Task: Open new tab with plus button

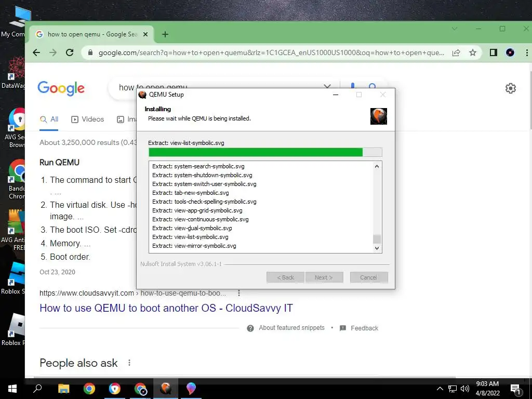Action: click(165, 34)
